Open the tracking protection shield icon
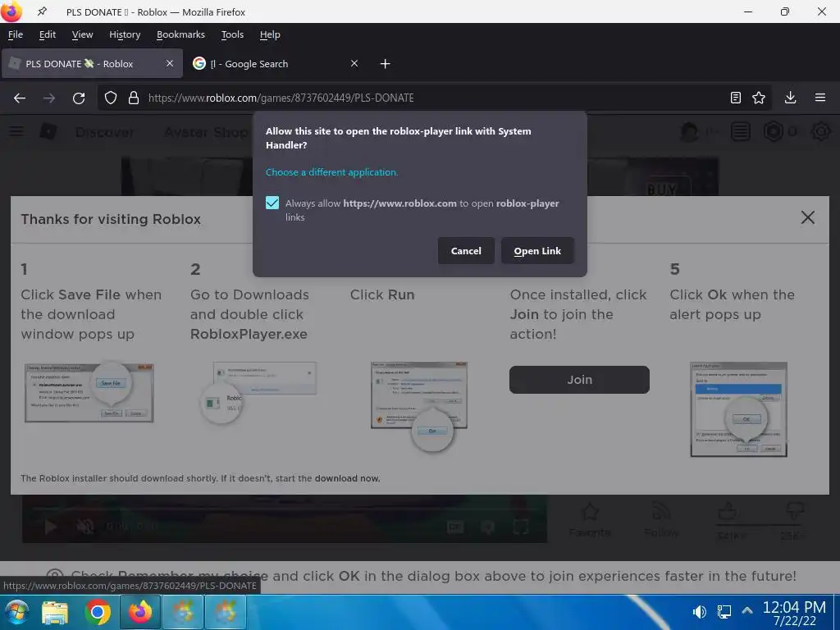Viewport: 840px width, 630px height. pos(111,98)
